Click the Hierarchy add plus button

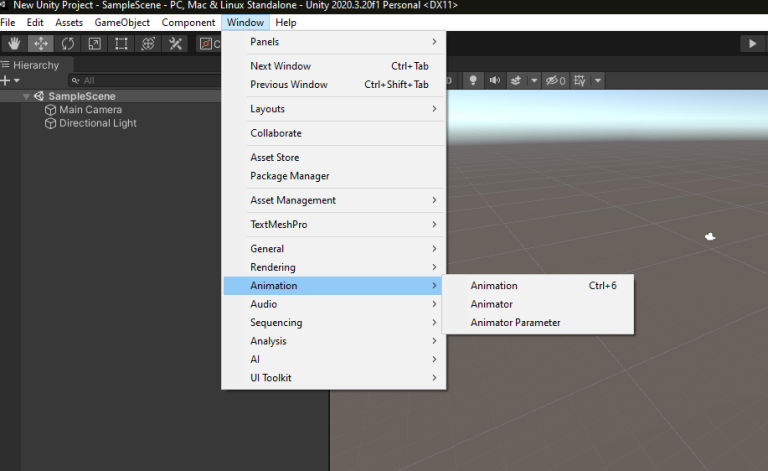(x=5, y=80)
